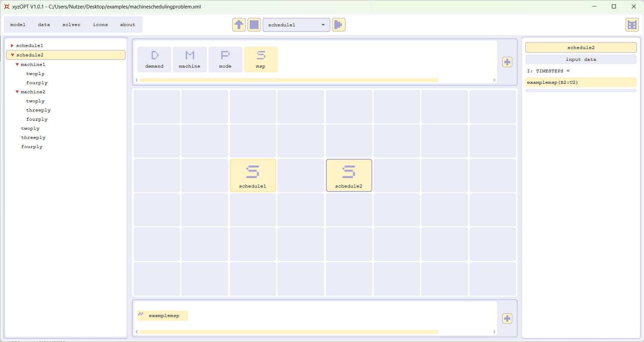Click the schedule1 node in grid
The image size is (644, 342).
pos(253,175)
